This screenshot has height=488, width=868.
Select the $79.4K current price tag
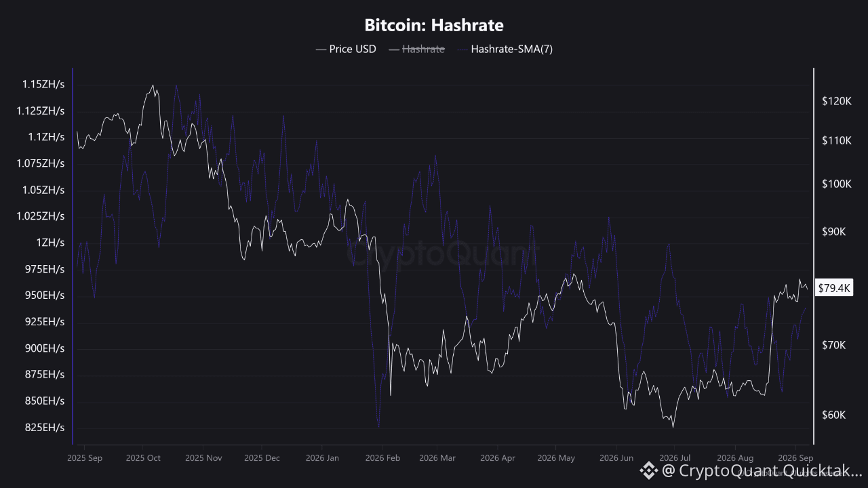point(834,288)
